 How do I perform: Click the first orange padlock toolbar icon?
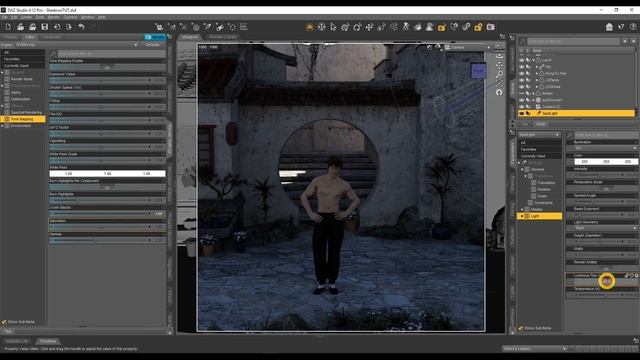pos(442,27)
